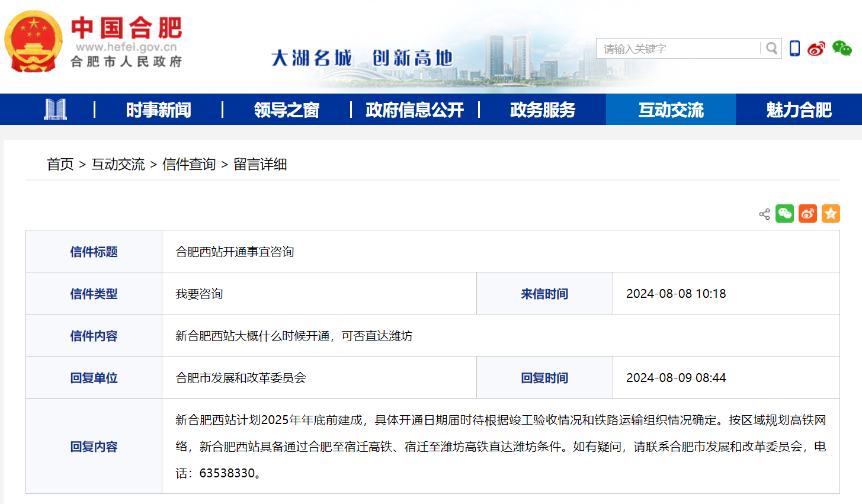Click the 回复单位 label cell
Screen dimensions: 862x504
[94, 378]
